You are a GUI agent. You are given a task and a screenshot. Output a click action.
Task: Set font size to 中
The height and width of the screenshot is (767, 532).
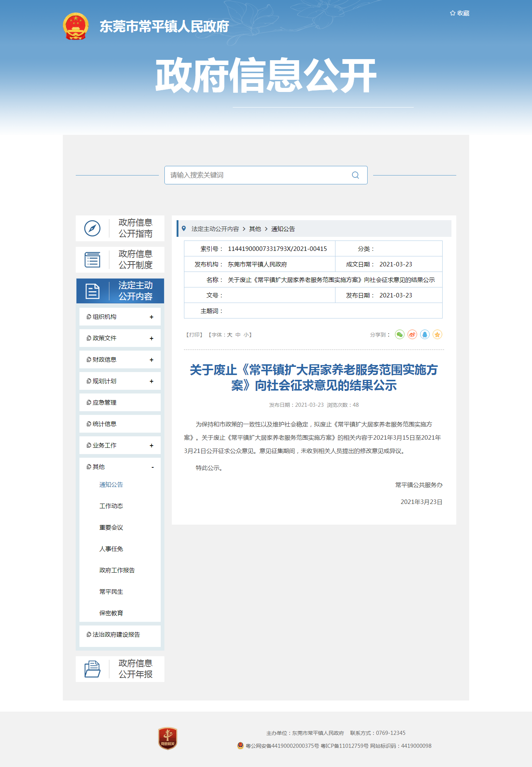[x=238, y=335]
